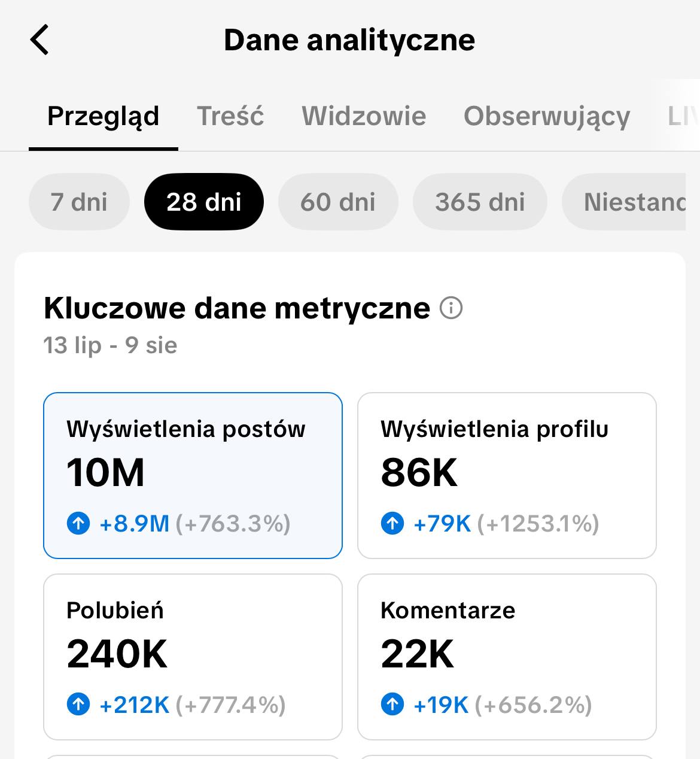The image size is (700, 759).
Task: Open the Wyświetlenia profilu metric card
Action: (x=507, y=475)
